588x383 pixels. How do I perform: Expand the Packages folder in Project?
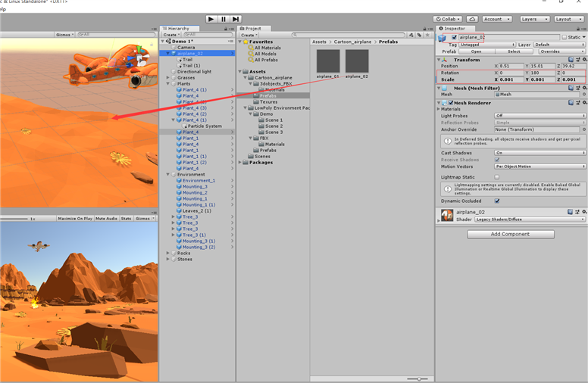click(x=240, y=162)
